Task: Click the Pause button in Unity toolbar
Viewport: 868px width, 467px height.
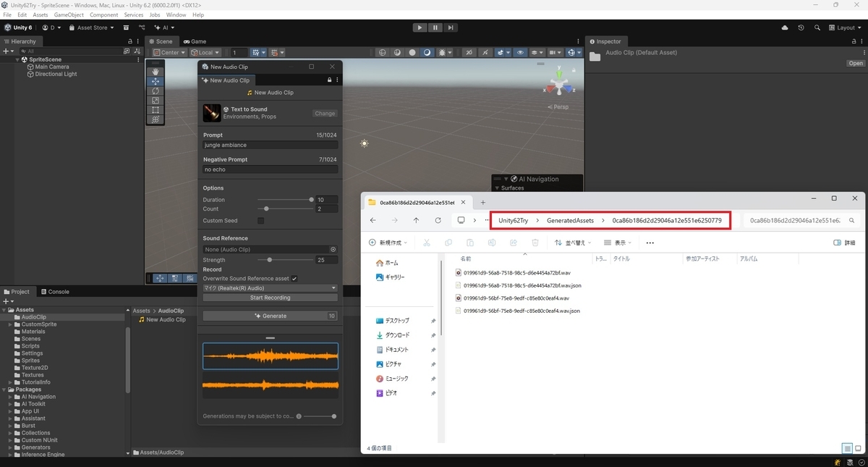Action: [x=435, y=28]
